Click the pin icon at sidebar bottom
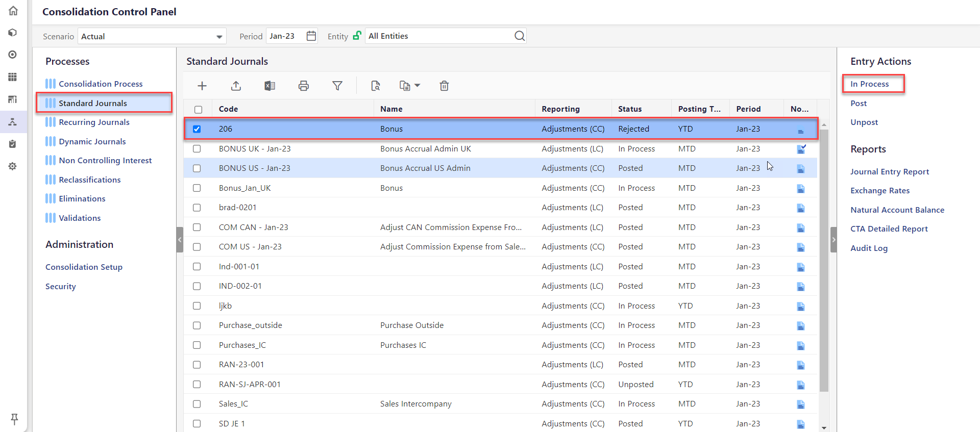Screen dimensions: 980x432 [x=14, y=419]
